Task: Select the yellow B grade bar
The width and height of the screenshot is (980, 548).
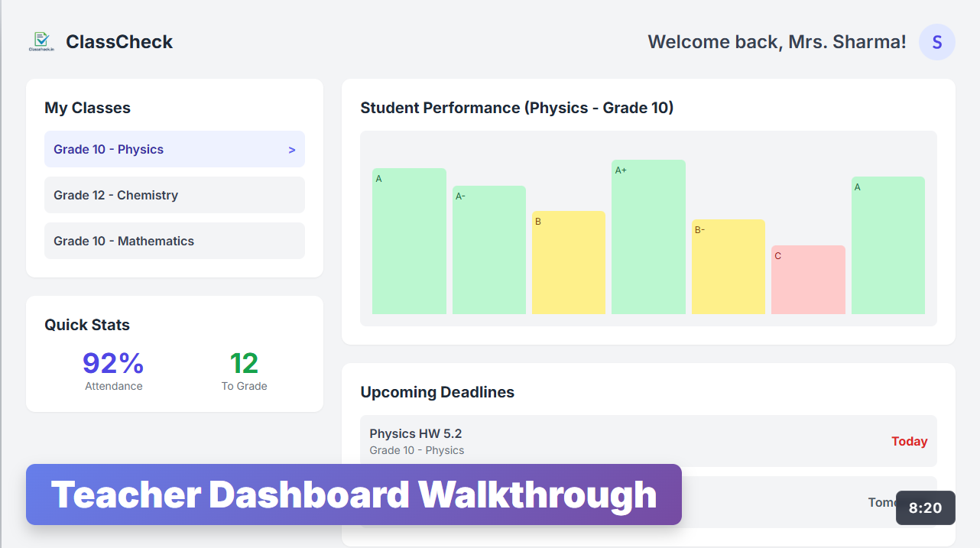Action: point(568,262)
